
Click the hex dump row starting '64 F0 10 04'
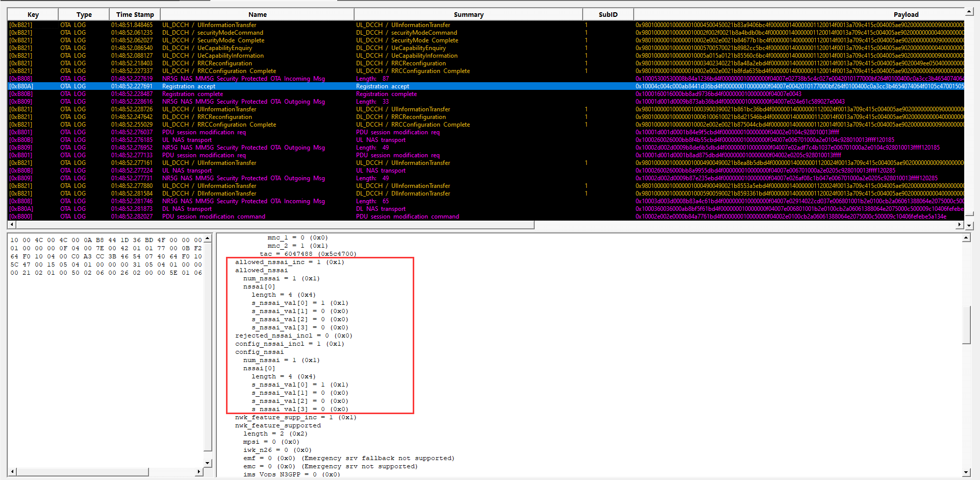106,256
